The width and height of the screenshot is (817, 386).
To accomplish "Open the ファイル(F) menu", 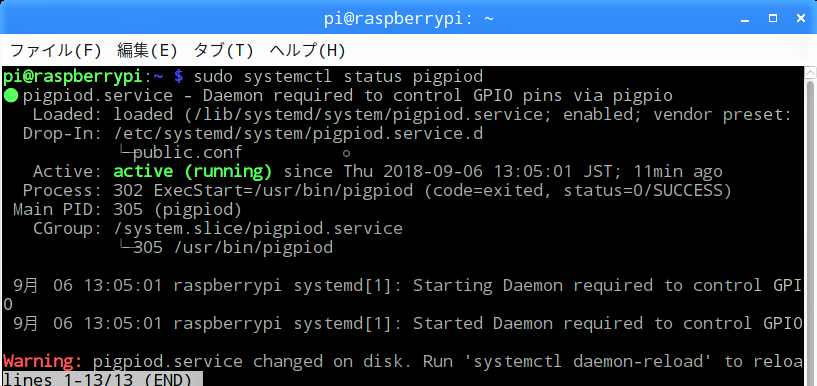I will tap(55, 51).
